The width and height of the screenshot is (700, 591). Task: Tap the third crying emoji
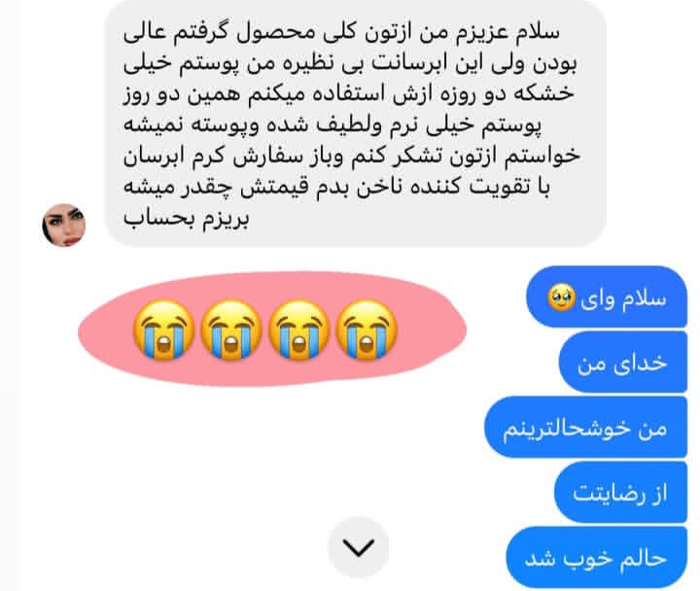298,330
